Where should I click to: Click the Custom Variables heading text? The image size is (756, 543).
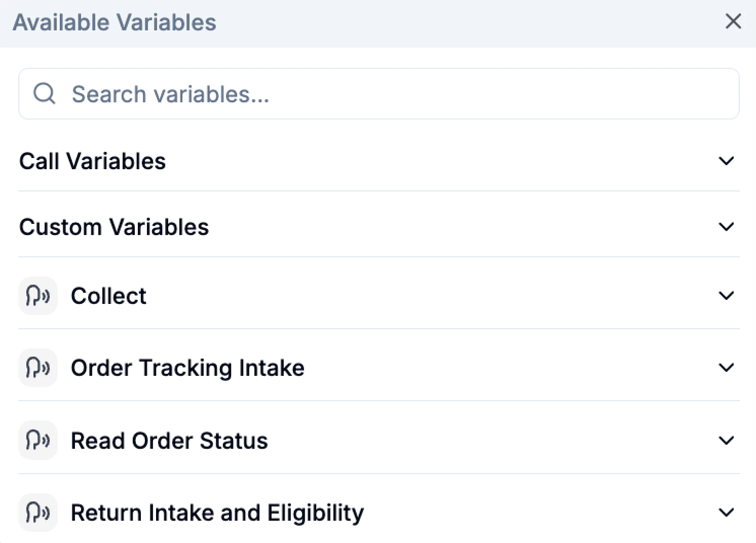coord(114,226)
